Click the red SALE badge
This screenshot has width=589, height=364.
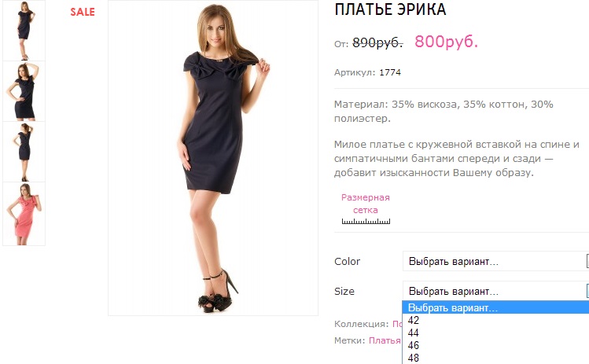point(83,12)
